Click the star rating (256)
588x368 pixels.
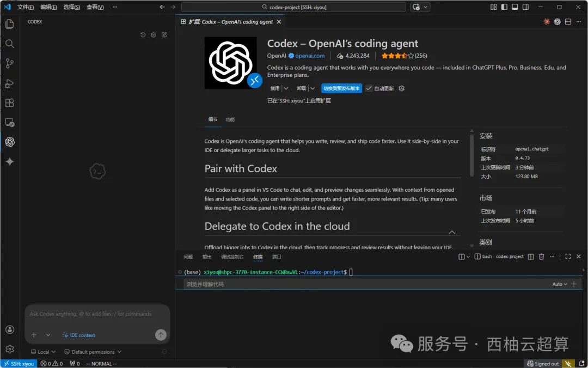404,56
